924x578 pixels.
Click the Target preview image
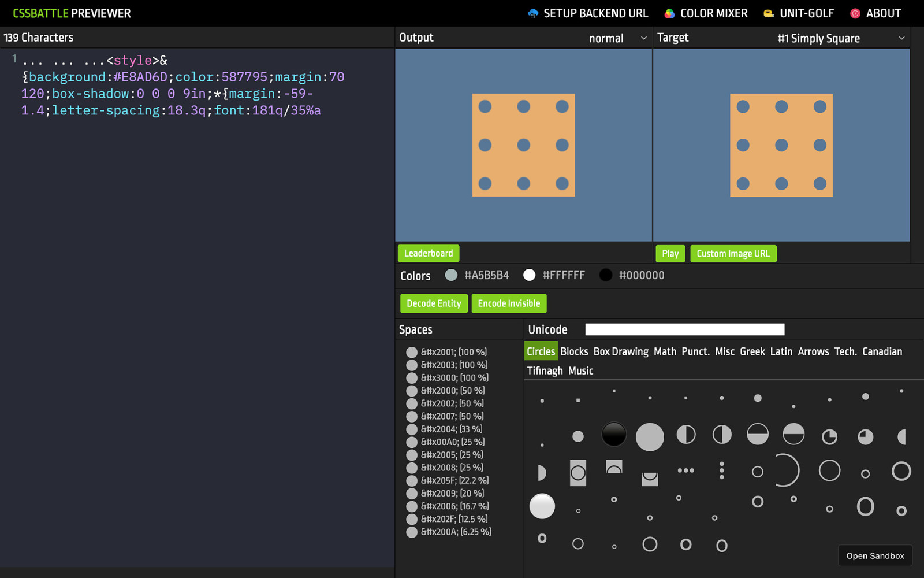click(781, 145)
